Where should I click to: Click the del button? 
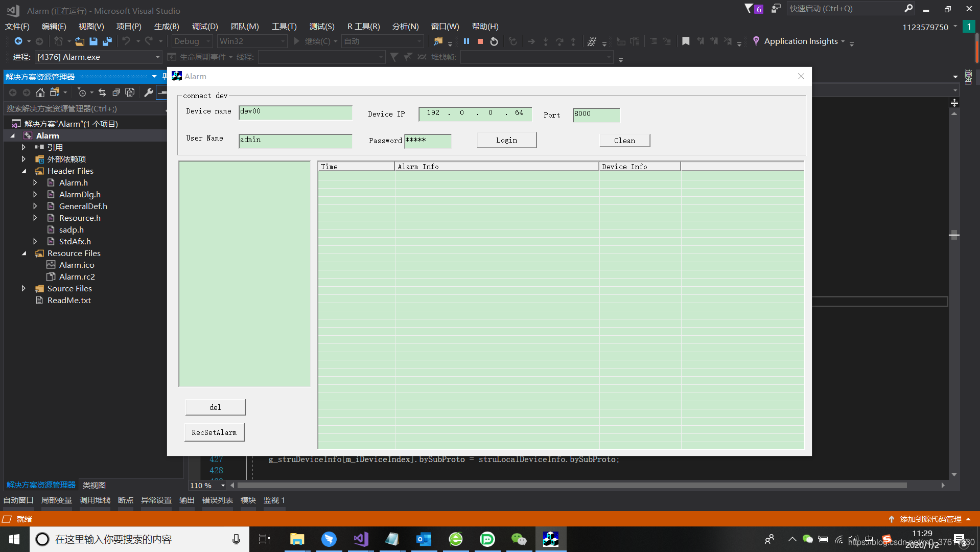(x=215, y=407)
